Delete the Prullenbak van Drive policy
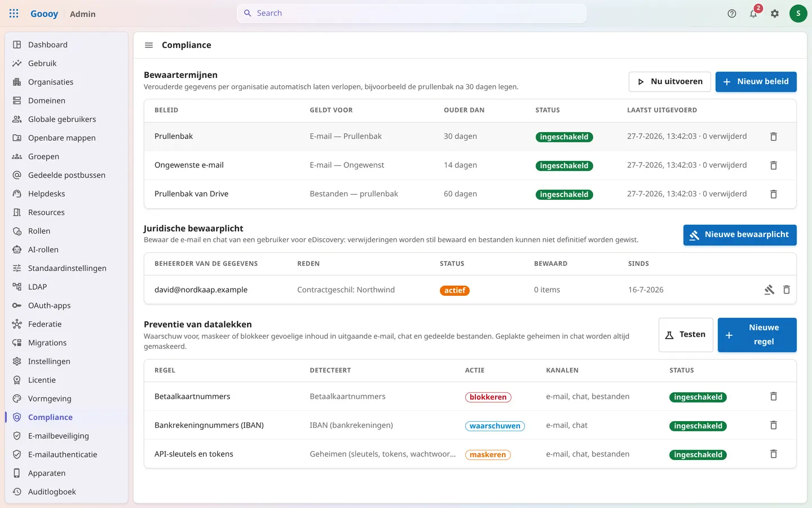Image resolution: width=812 pixels, height=508 pixels. click(x=774, y=194)
